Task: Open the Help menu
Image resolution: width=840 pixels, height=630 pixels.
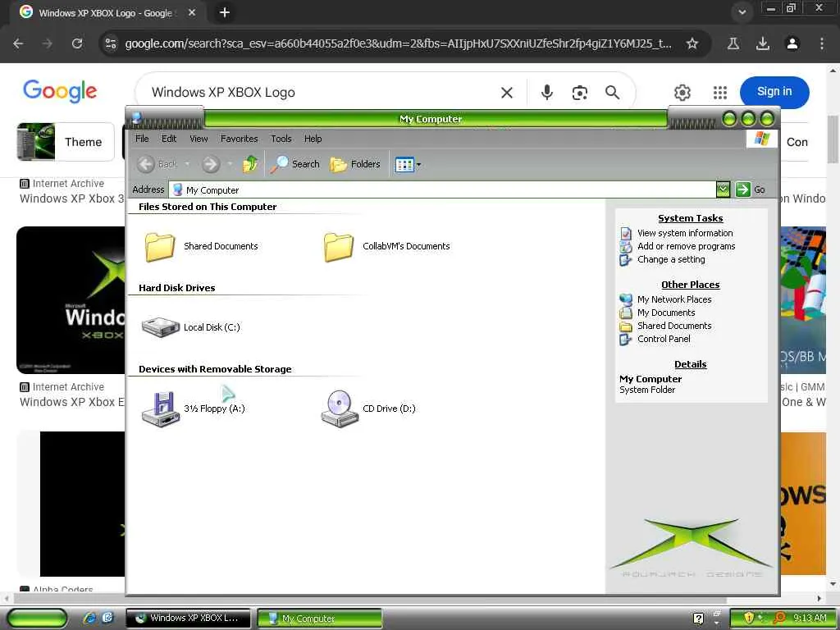Action: tap(313, 139)
